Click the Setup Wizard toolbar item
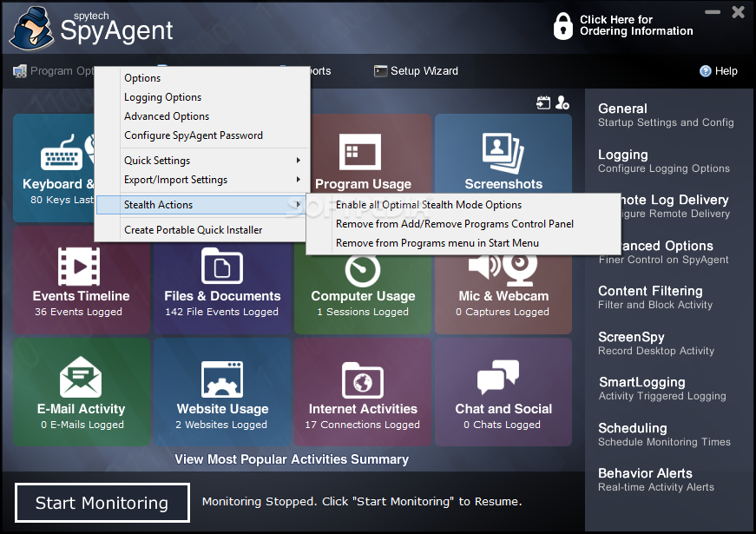Viewport: 756px width, 534px height. 416,71
